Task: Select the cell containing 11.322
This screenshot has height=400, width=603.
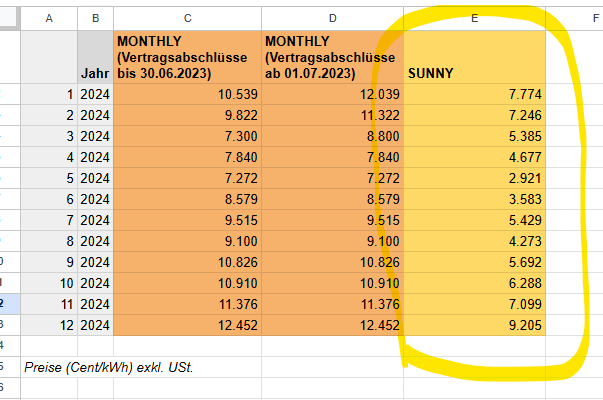Action: [x=333, y=115]
